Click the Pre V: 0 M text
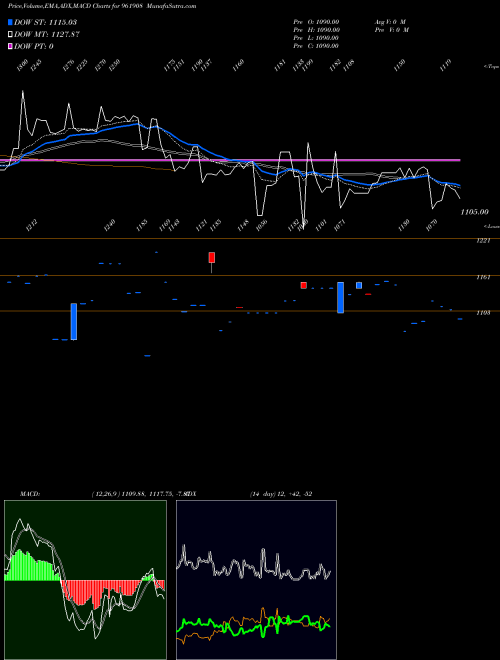 392,30
